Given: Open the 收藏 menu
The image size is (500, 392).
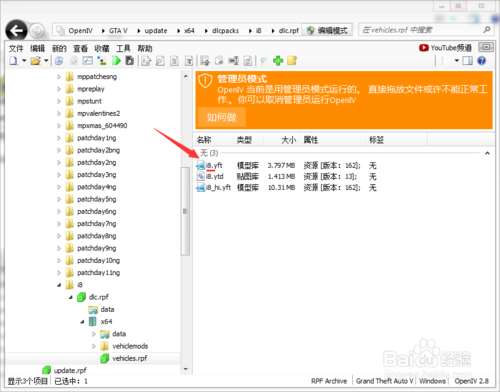Looking at the screenshot, I should pyautogui.click(x=102, y=48).
